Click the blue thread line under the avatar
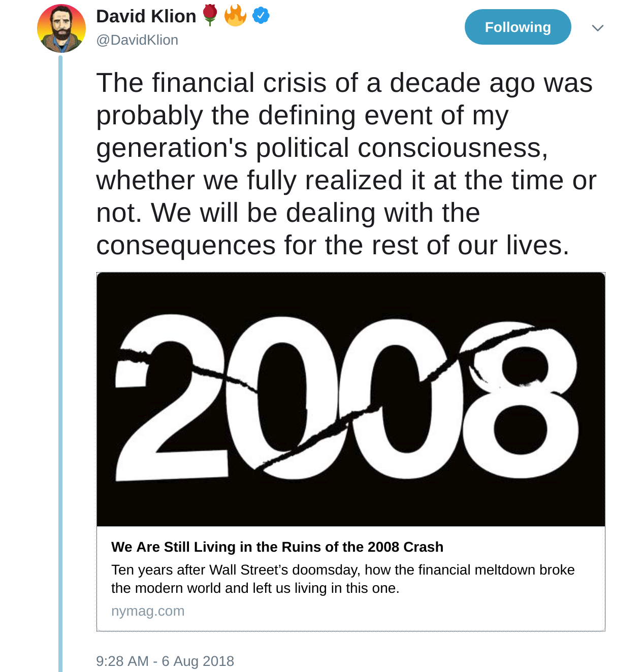Screen dimensions: 644x672 pyautogui.click(x=60, y=355)
